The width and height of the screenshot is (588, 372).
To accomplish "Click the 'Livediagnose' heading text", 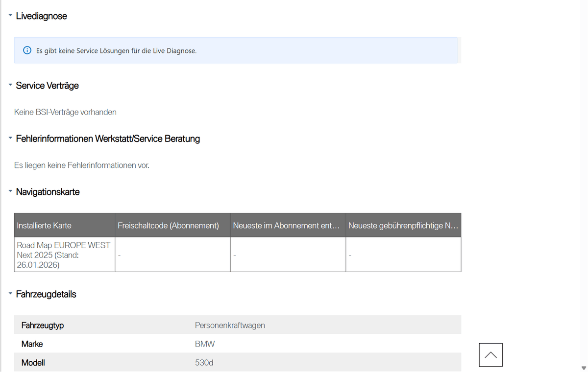I will [42, 16].
